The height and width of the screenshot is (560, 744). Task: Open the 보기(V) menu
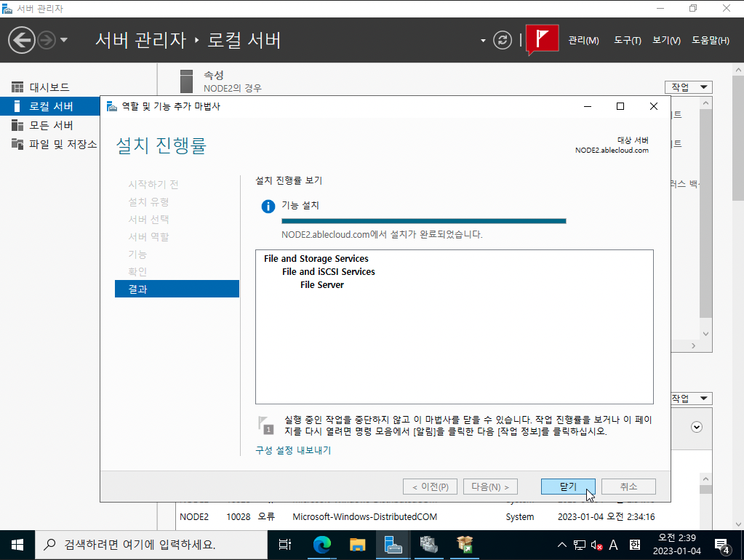(x=666, y=40)
